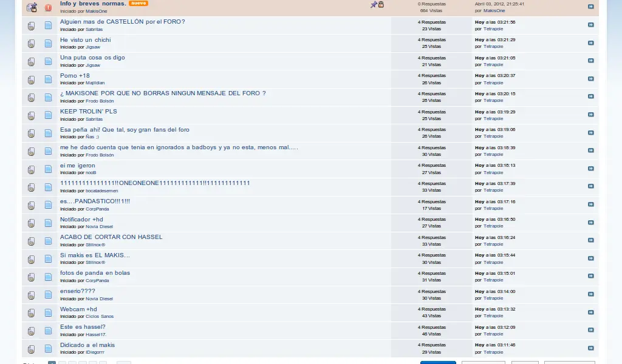Click last post icon for 'Este es hassel?'
This screenshot has height=364, width=622.
[590, 330]
